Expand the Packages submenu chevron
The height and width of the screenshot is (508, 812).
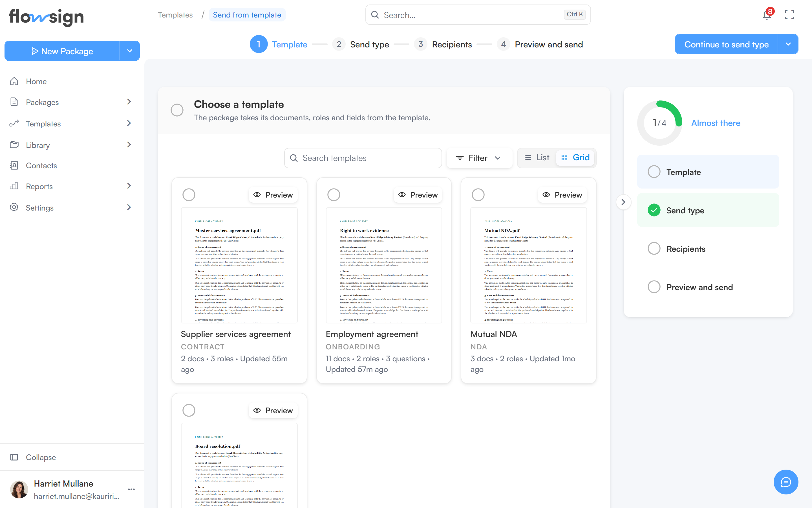click(129, 102)
